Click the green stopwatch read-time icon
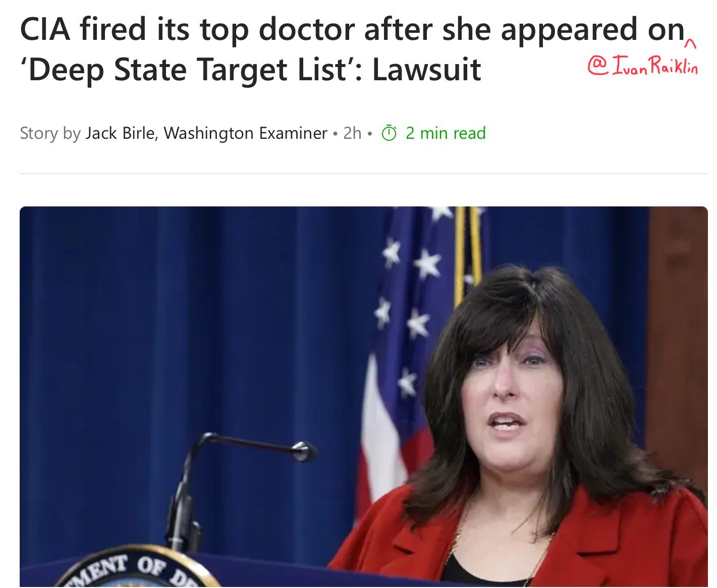717x588 pixels. pos(389,133)
